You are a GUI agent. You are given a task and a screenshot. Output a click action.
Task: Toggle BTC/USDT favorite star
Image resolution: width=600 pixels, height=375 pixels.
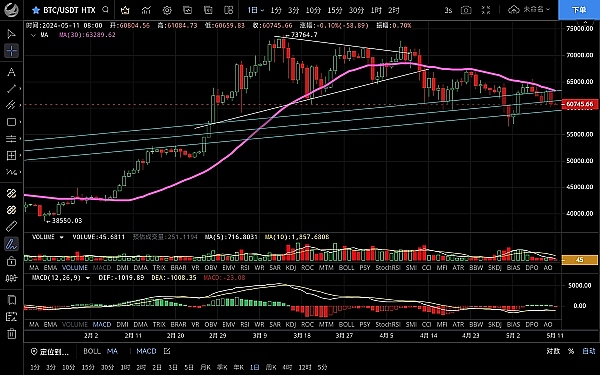click(x=36, y=10)
